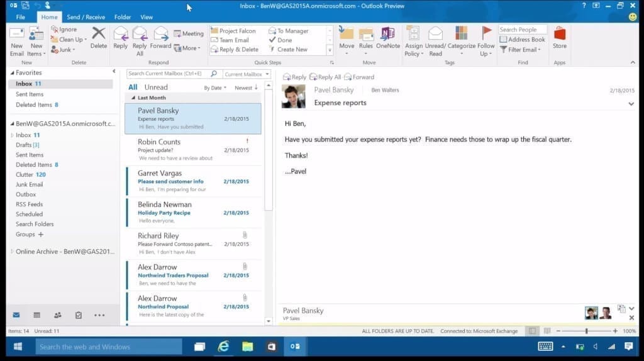
Task: Show All messages filter
Action: click(133, 87)
